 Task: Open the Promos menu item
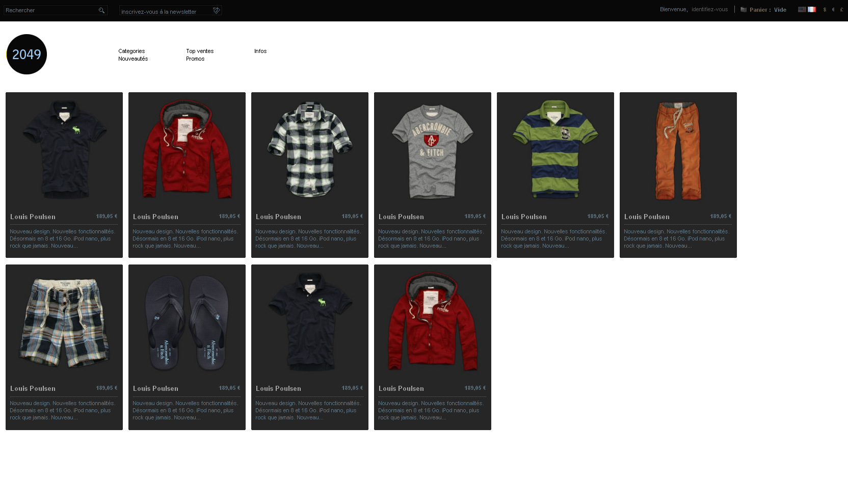click(195, 59)
